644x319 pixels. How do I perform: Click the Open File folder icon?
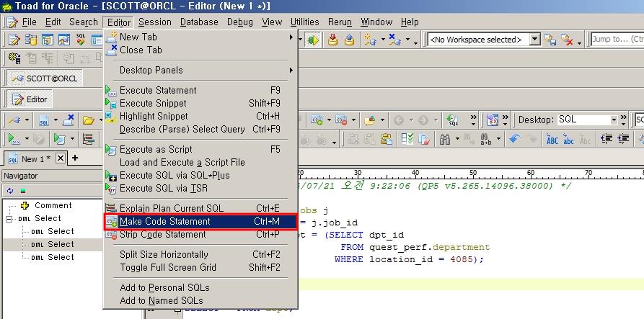tap(88, 120)
